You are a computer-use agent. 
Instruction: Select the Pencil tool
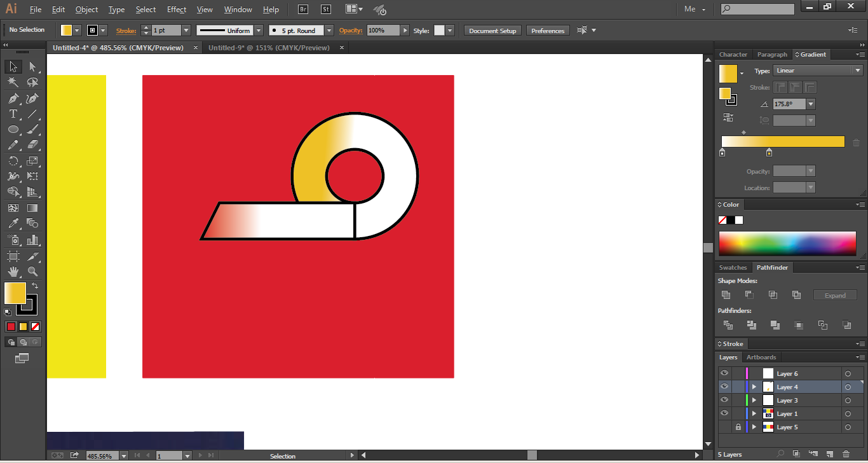pos(13,145)
